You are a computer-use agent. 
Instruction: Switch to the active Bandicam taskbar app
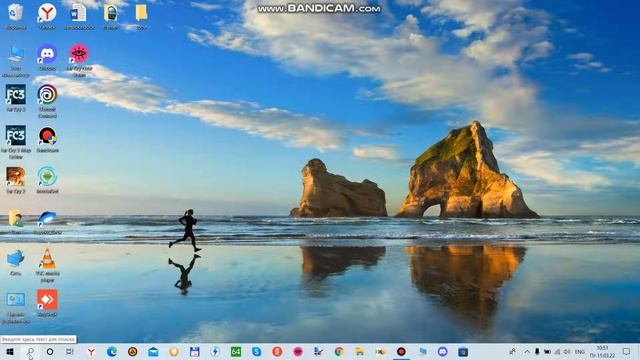(401, 352)
